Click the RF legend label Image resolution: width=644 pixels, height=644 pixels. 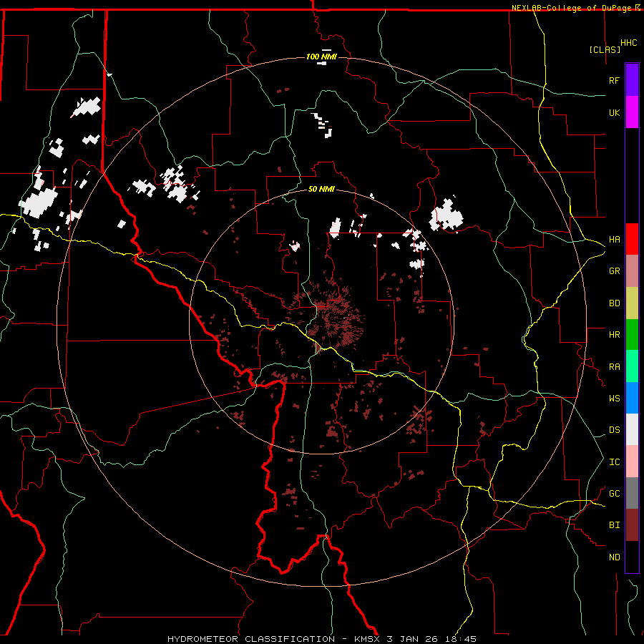615,80
